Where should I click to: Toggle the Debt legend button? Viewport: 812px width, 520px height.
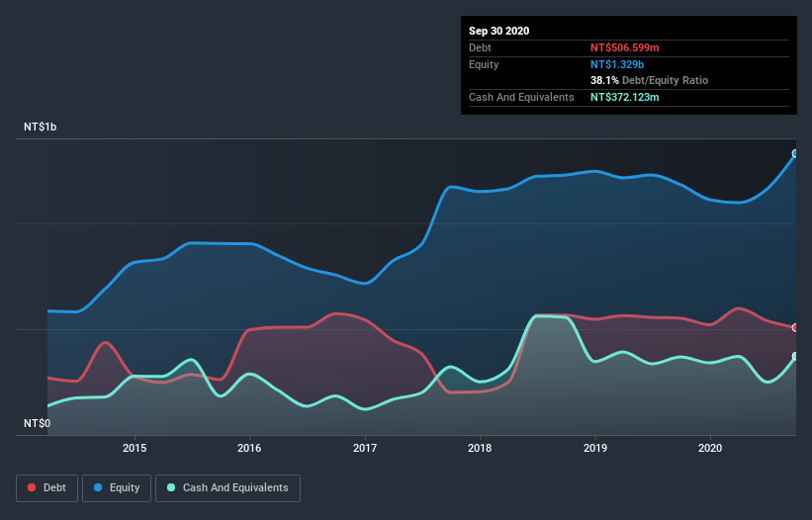(x=47, y=488)
